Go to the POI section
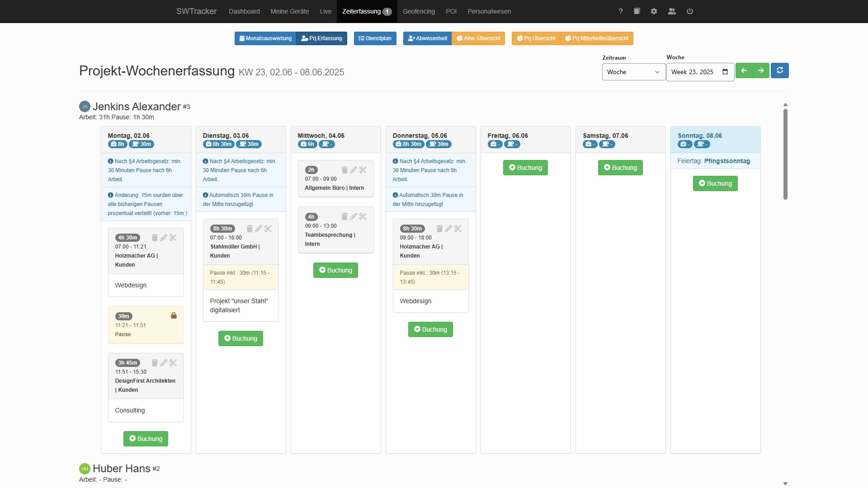The width and height of the screenshot is (868, 488). click(x=451, y=11)
